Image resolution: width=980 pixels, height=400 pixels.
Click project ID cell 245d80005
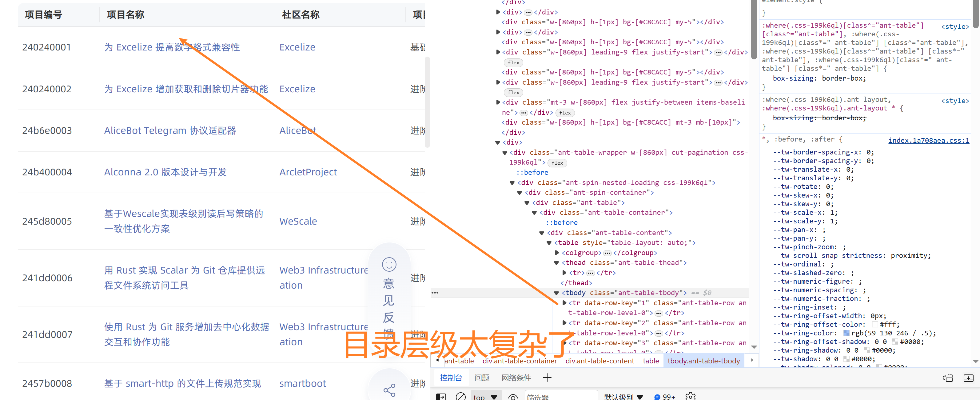47,221
